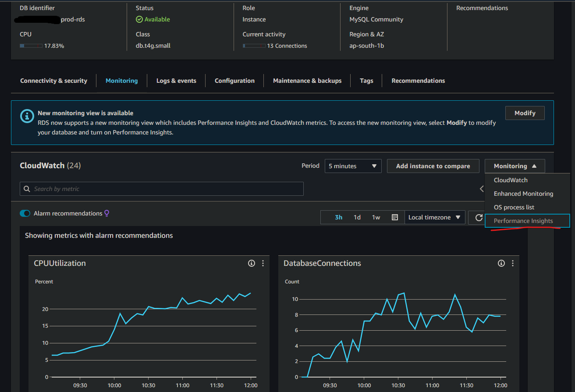Open the DatabaseConnections three-dot menu
575x392 pixels.
click(513, 263)
